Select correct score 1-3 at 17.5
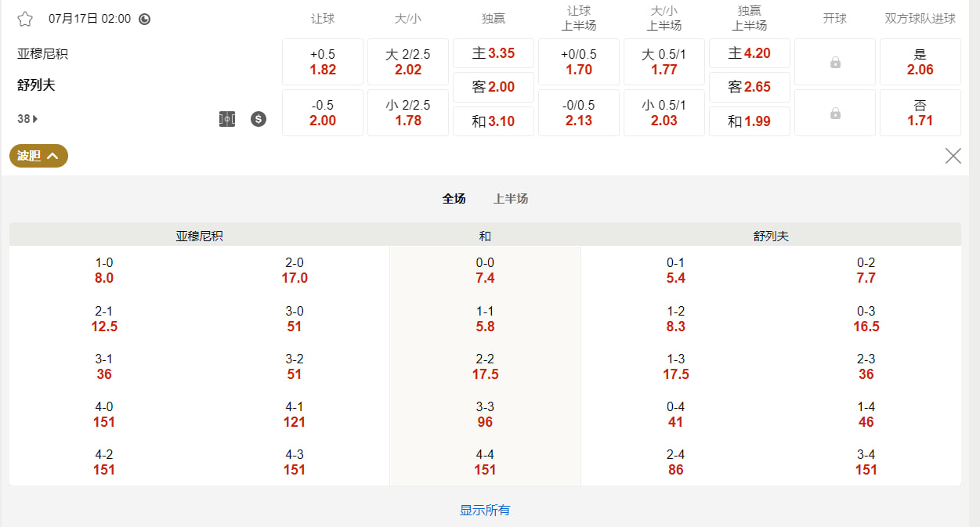Viewport: 980px width, 527px height. coord(676,366)
